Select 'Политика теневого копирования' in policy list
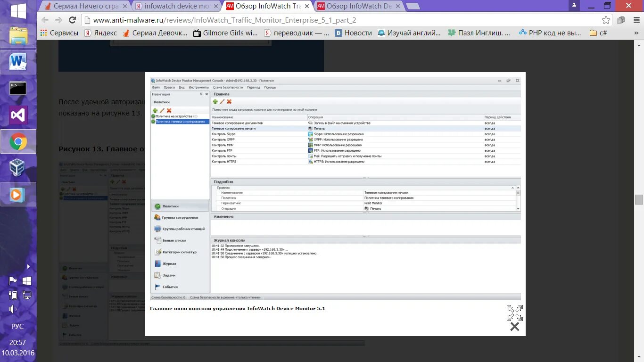The width and height of the screenshot is (644, 362). [x=180, y=121]
